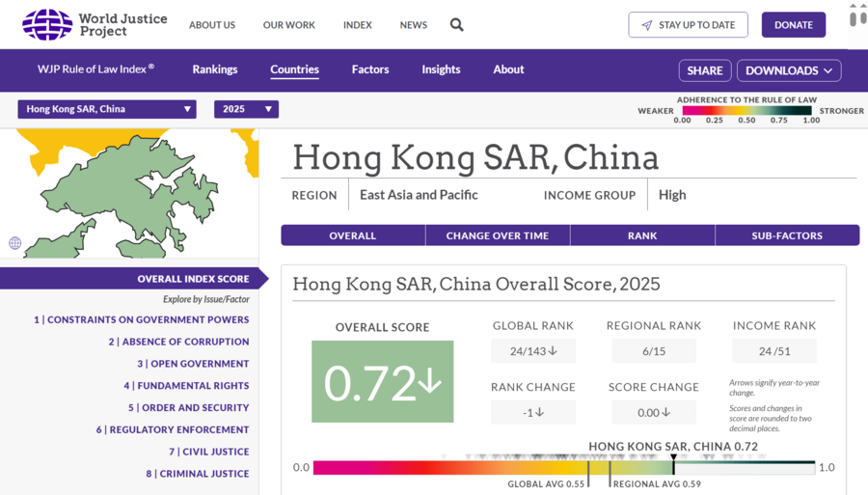868x495 pixels.
Task: Open factor 3 Open Government
Action: click(193, 364)
